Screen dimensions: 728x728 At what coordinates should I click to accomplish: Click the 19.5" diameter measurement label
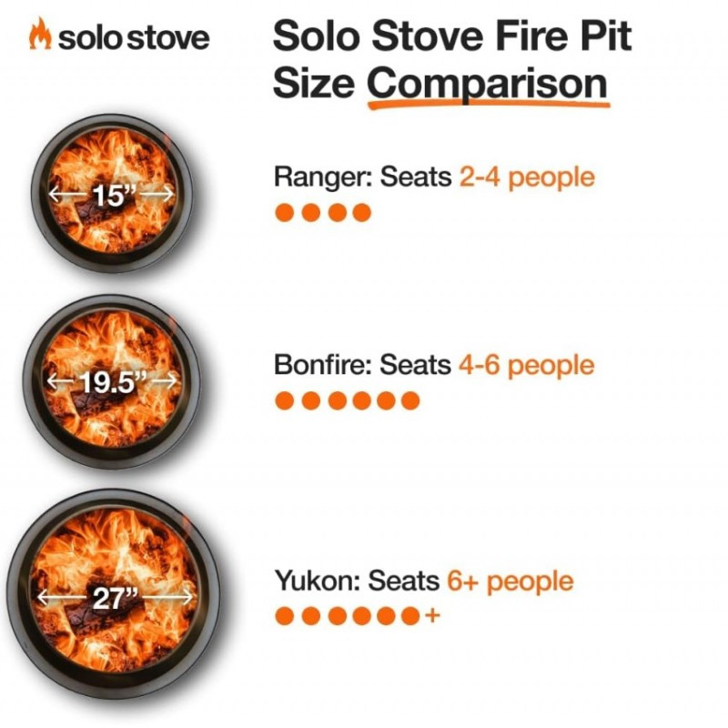click(111, 380)
